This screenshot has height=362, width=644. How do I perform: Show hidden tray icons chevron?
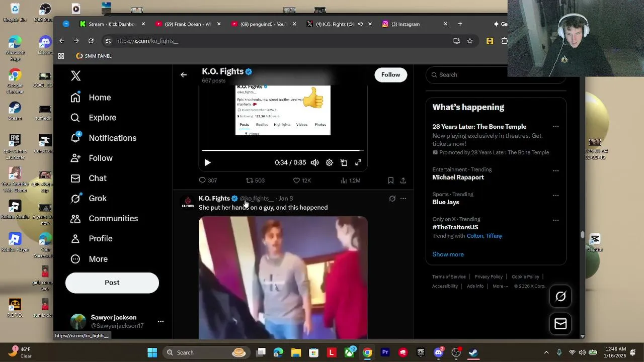coord(546,352)
